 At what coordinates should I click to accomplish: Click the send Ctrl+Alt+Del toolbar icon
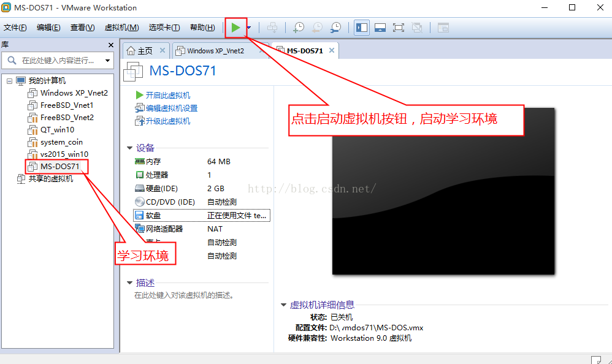coord(272,28)
